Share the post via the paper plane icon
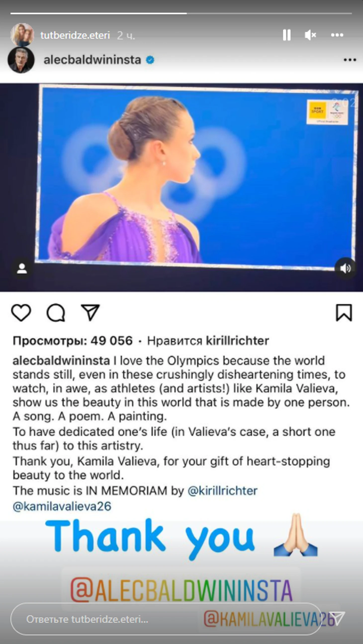The height and width of the screenshot is (644, 363). 90,312
